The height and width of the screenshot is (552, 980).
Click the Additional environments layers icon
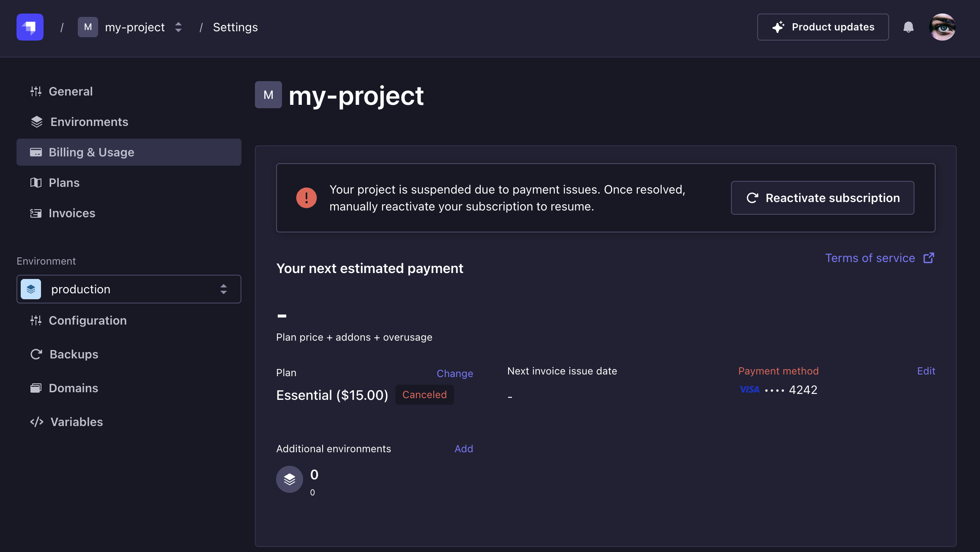(x=290, y=479)
